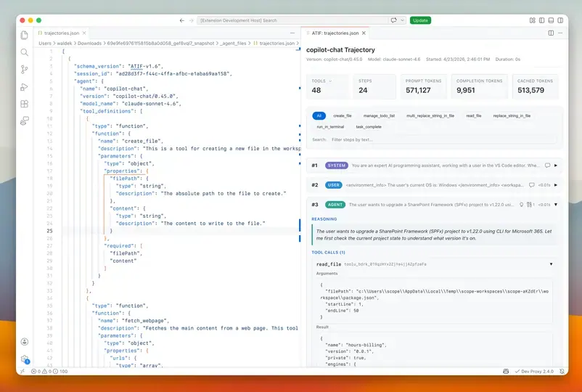This screenshot has width=582, height=392.
Task: Toggle the secondary side bar layout icon
Action: tap(560, 20)
